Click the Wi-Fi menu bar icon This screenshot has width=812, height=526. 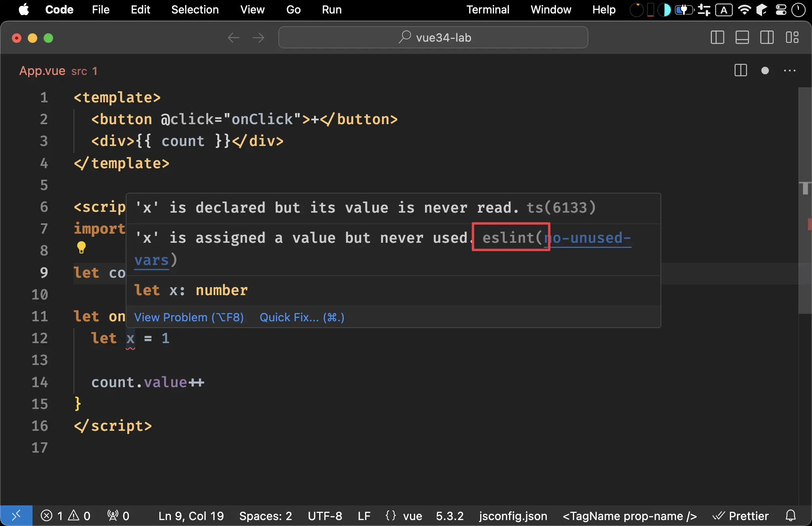745,10
